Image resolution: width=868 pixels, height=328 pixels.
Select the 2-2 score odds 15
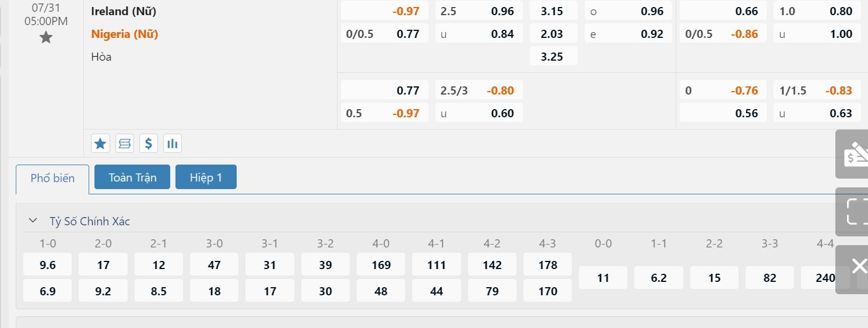[x=714, y=278]
